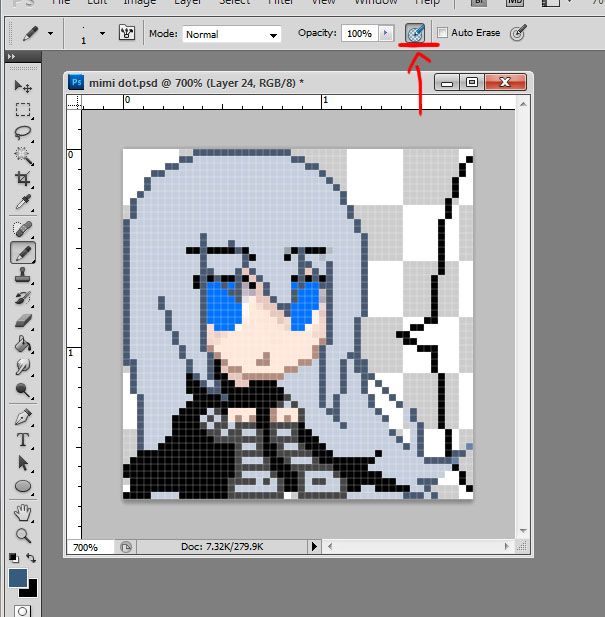Open the tool preset picker arrow
This screenshot has height=617, width=605.
(50, 33)
